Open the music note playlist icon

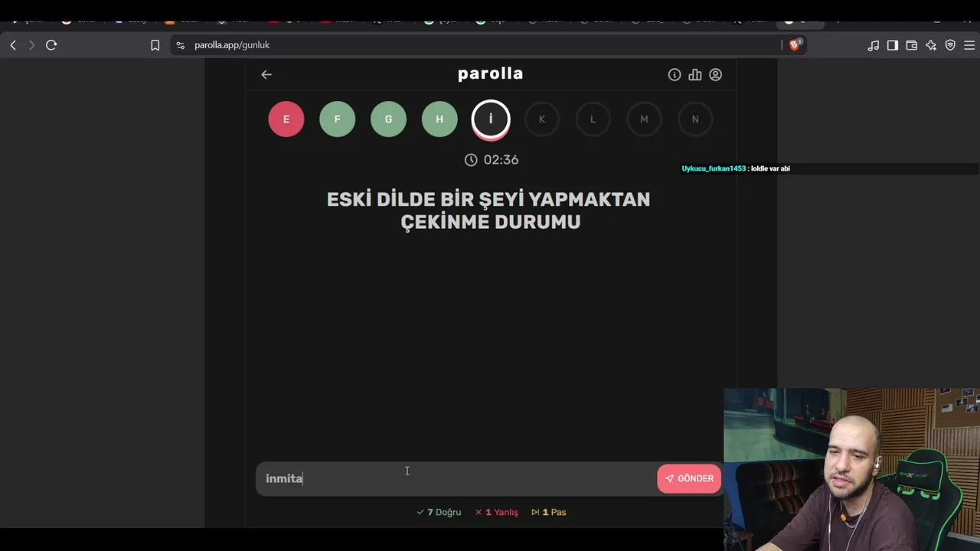874,45
